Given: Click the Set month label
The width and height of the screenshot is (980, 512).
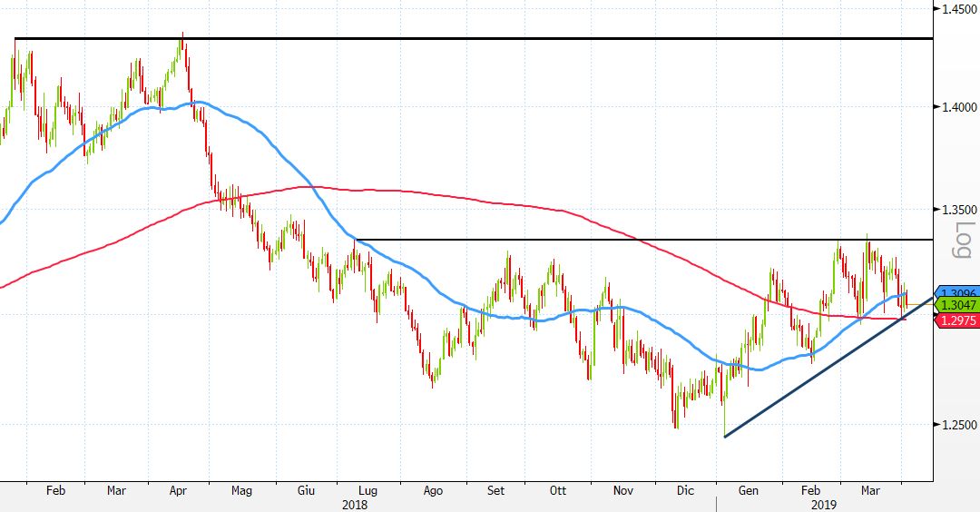Looking at the screenshot, I should pyautogui.click(x=495, y=491).
